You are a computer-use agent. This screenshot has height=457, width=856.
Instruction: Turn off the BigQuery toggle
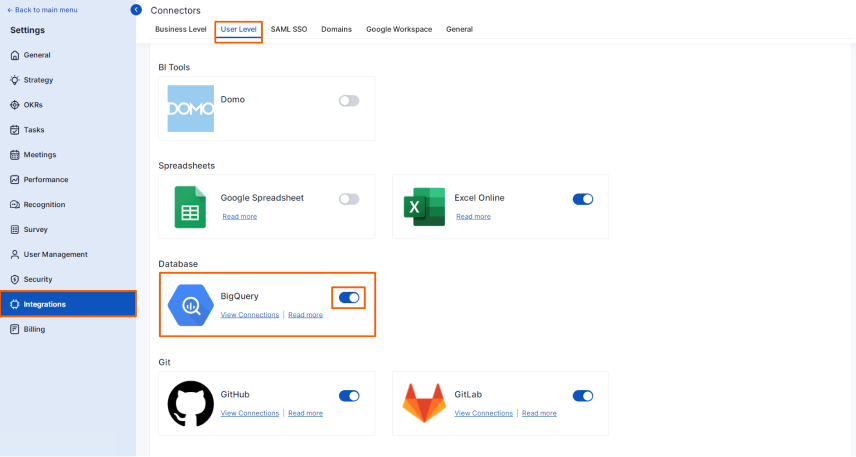tap(349, 298)
